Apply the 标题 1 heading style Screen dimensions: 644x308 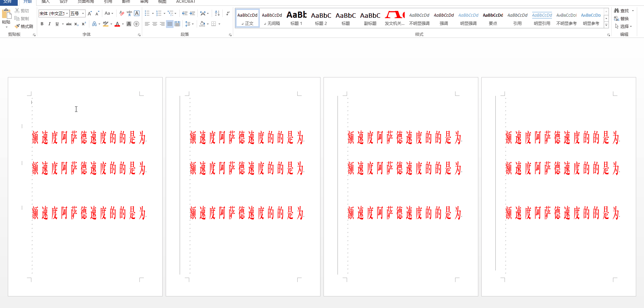pyautogui.click(x=296, y=18)
